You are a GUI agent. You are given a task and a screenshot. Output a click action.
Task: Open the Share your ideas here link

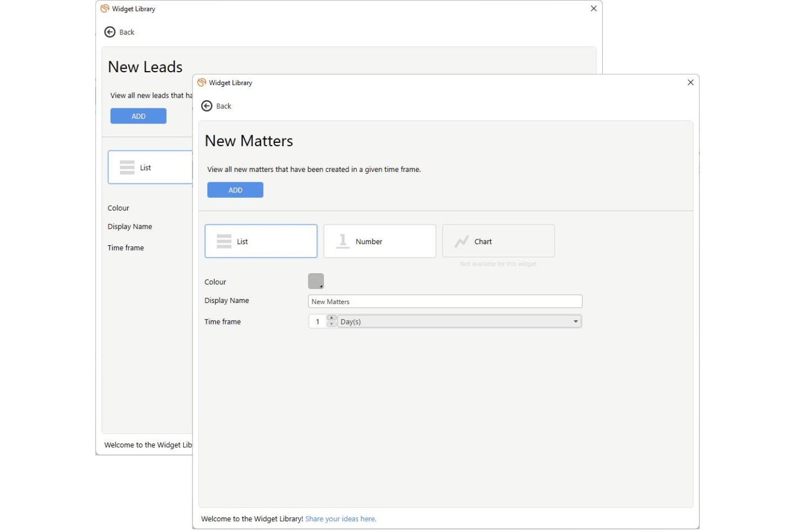(x=341, y=519)
